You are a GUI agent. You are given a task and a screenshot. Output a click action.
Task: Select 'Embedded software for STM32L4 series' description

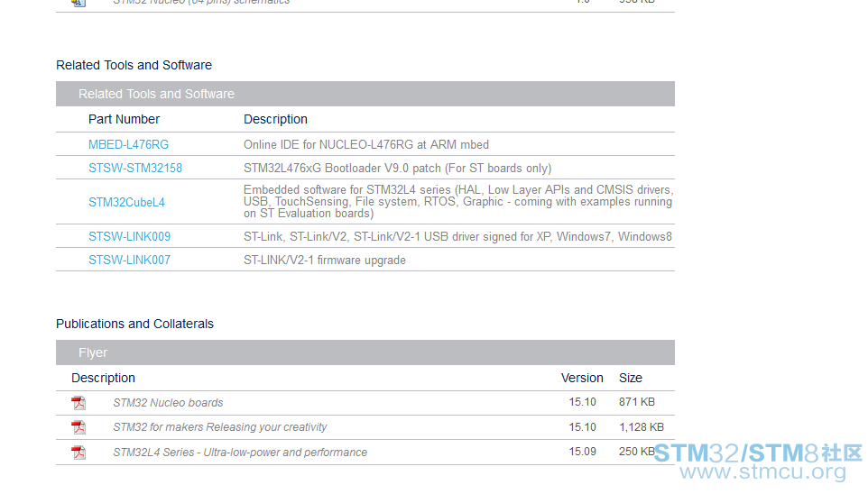tap(458, 201)
